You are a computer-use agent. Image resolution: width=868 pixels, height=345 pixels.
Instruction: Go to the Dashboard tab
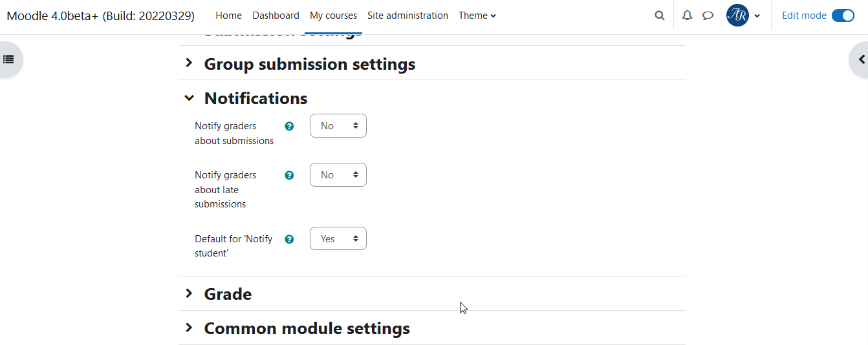[x=276, y=16]
